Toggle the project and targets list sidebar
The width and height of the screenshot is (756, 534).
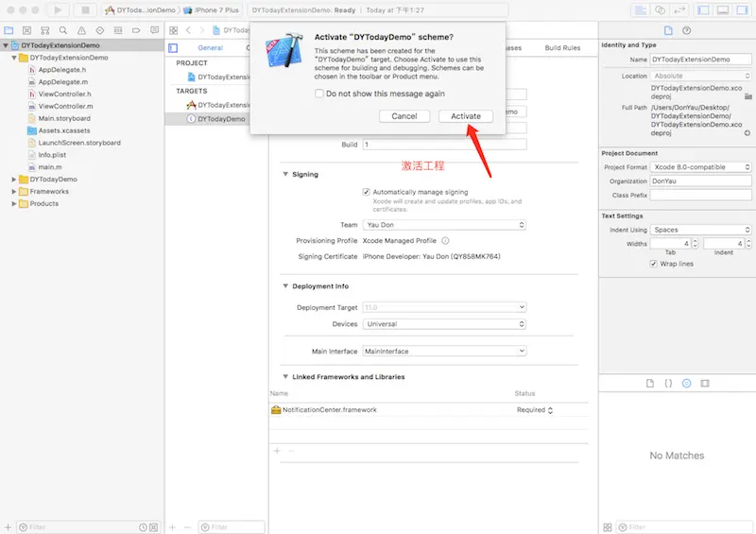(173, 48)
